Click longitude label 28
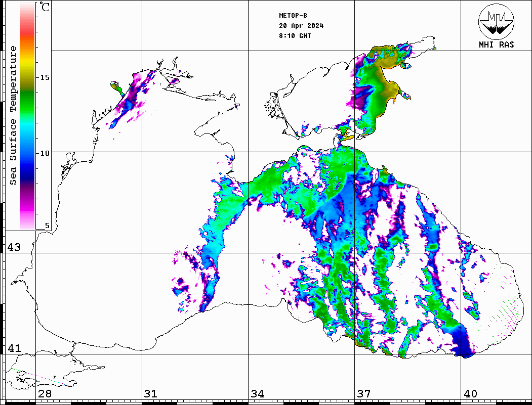The image size is (532, 405). pyautogui.click(x=45, y=394)
